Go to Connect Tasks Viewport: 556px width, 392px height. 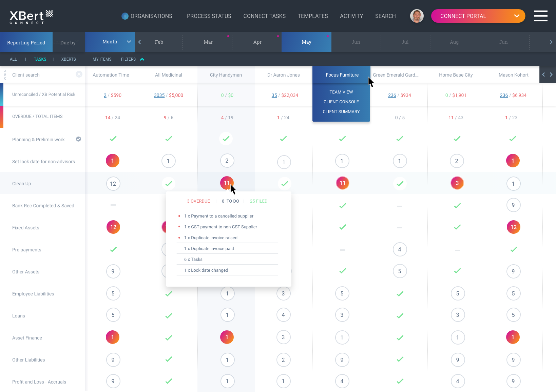(265, 16)
